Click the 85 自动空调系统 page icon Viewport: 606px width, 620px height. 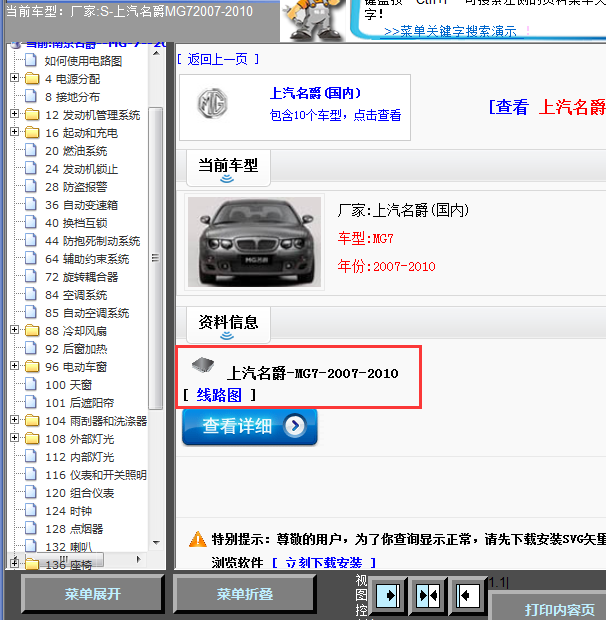coord(31,312)
